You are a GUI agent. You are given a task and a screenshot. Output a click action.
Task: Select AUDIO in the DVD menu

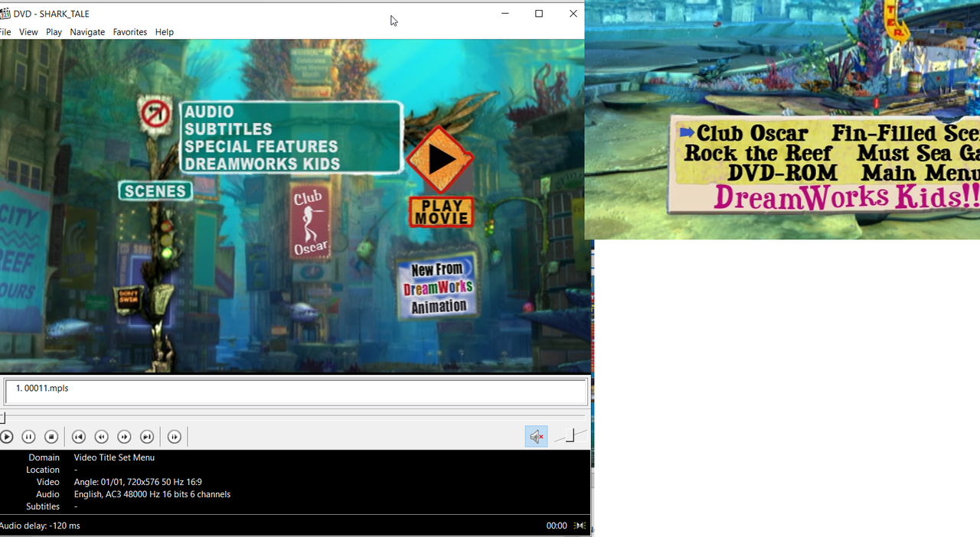[209, 112]
